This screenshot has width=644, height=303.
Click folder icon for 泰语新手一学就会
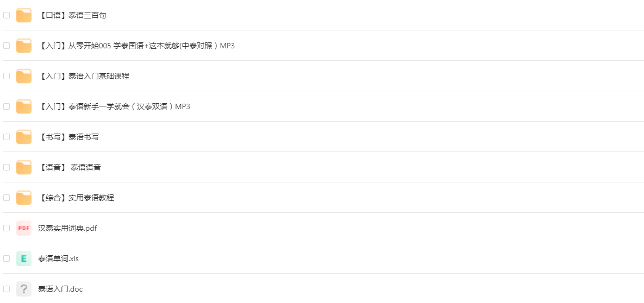point(24,106)
